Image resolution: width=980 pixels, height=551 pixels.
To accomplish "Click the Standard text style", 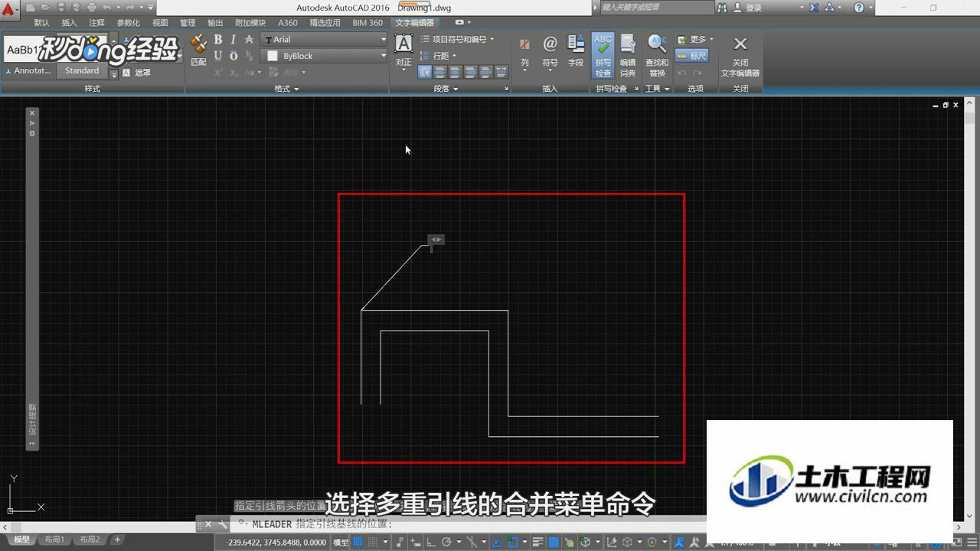I will (82, 70).
